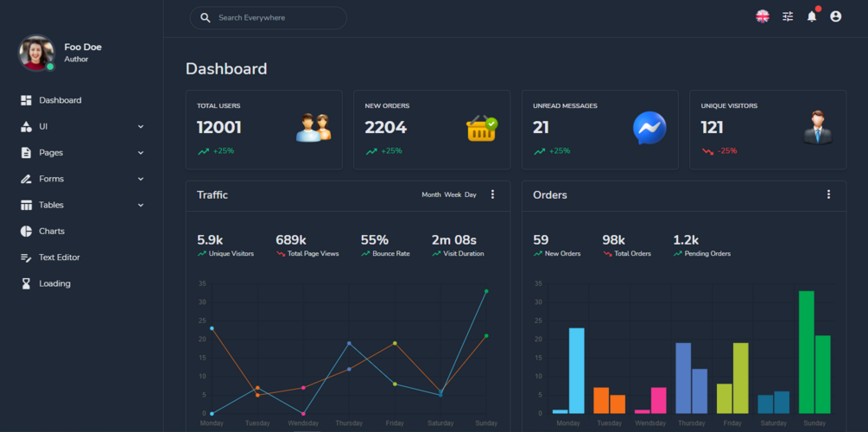Image resolution: width=868 pixels, height=432 pixels.
Task: Click the 98k total orders value
Action: coord(614,240)
